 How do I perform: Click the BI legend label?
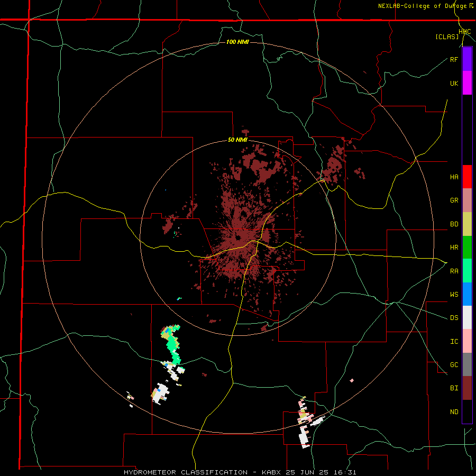(454, 388)
